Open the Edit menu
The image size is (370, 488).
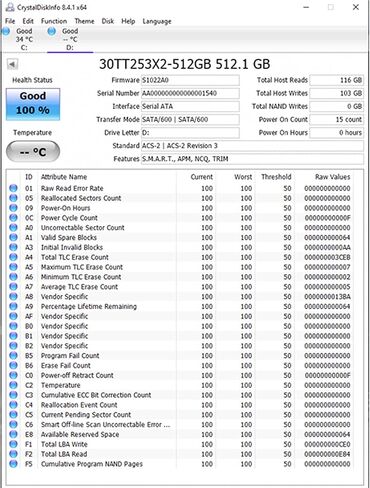click(x=28, y=21)
